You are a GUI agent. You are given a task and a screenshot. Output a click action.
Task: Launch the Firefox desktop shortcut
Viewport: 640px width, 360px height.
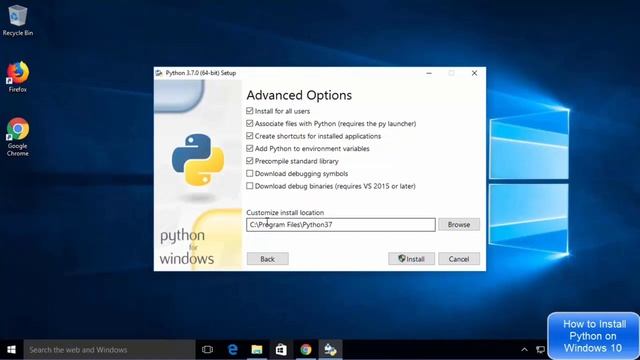[x=18, y=77]
